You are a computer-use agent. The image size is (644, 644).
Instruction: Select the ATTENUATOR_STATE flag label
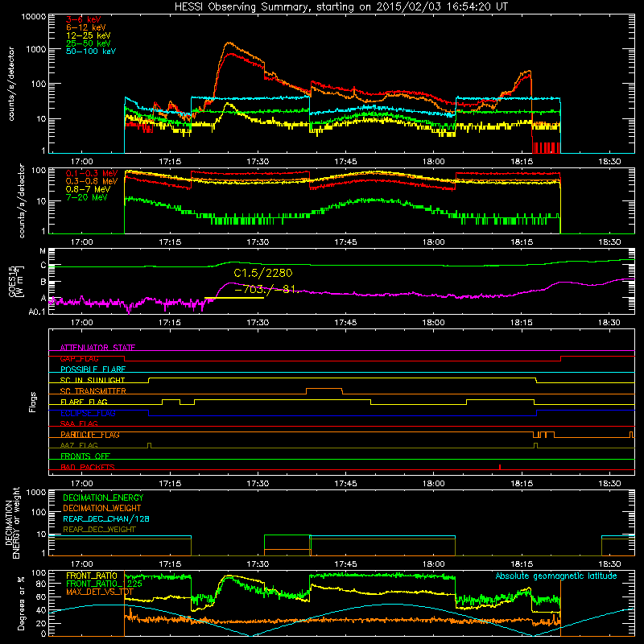point(97,348)
